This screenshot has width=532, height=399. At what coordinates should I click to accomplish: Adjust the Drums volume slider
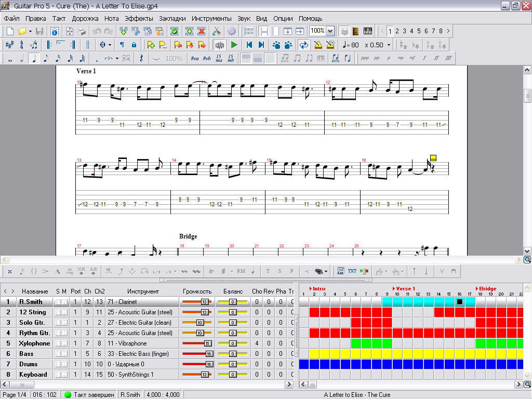click(x=197, y=364)
